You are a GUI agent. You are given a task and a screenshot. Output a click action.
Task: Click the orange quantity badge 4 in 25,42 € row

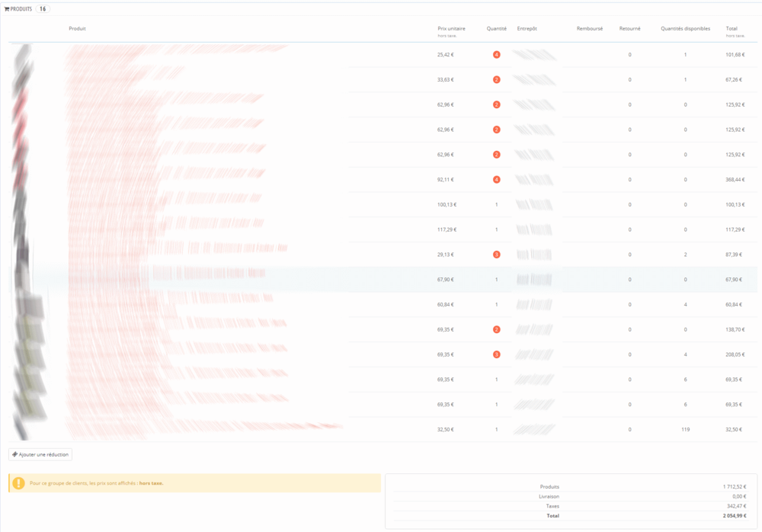tap(496, 54)
